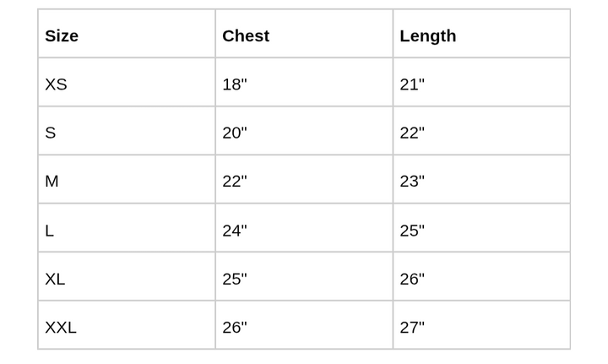Viewport: 608px width, 364px height.
Task: Click the 20" chest value for S
Action: click(234, 133)
